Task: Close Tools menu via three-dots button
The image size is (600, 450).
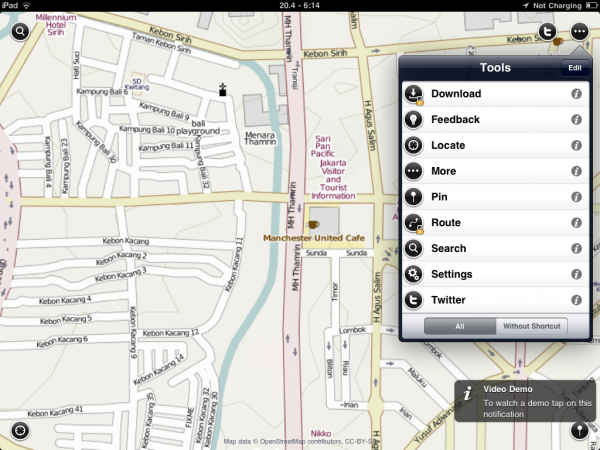Action: [x=579, y=32]
